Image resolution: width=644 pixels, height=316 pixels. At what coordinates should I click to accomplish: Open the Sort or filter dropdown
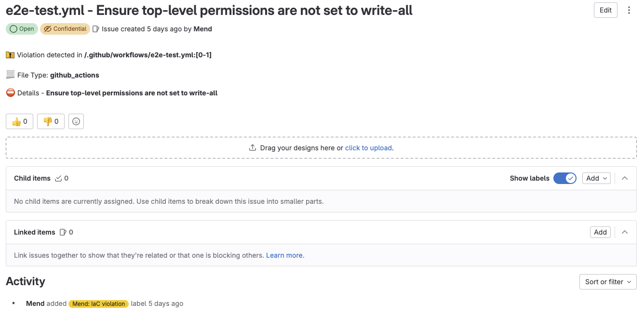pos(607,282)
